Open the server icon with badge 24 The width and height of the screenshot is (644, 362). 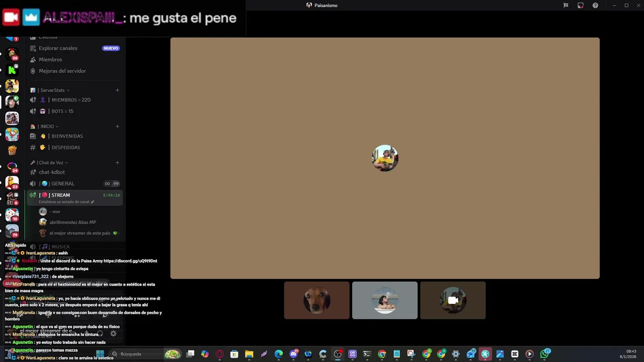point(12,166)
